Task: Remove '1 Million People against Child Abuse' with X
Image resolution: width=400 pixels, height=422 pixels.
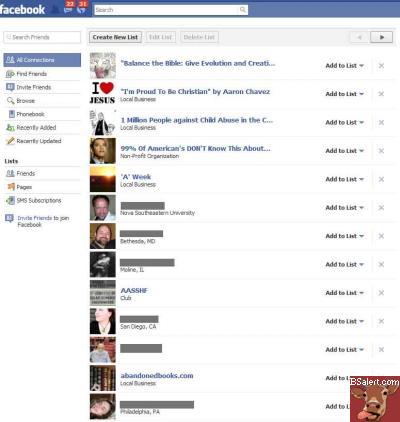Action: [381, 122]
